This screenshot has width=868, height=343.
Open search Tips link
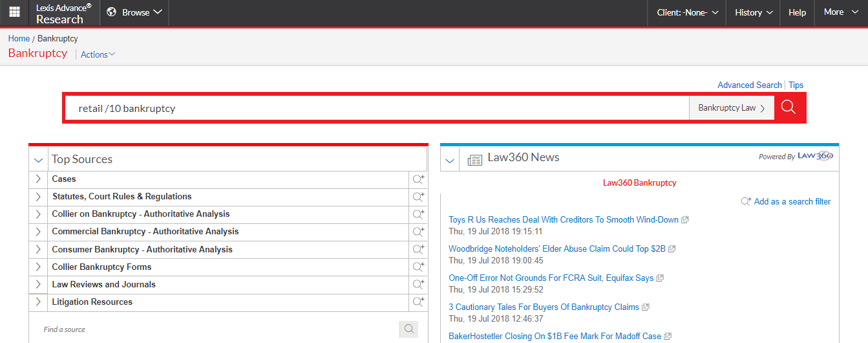(796, 85)
